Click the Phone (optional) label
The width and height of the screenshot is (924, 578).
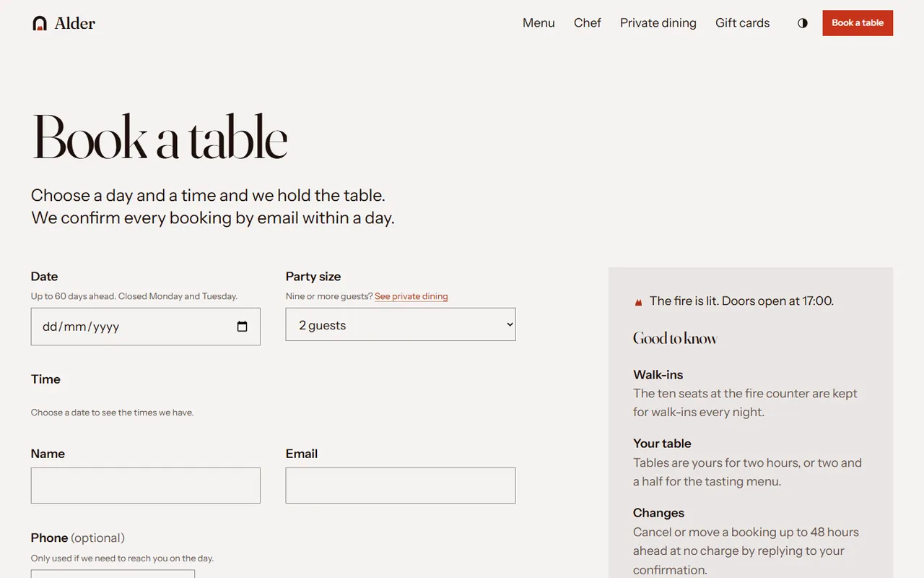point(78,538)
